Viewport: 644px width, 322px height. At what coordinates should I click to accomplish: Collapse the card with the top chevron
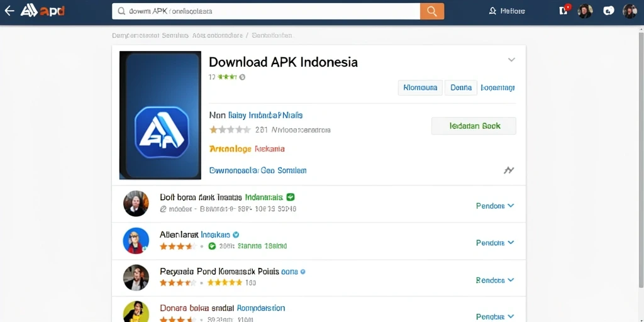point(511,60)
